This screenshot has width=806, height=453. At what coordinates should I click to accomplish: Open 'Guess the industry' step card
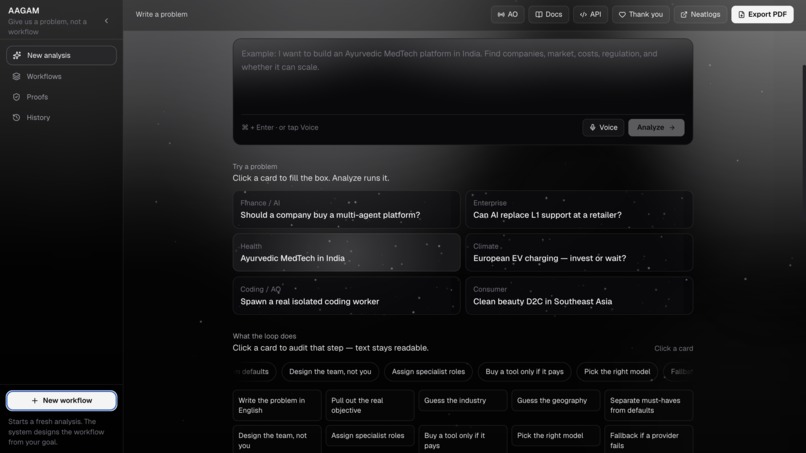(x=463, y=401)
